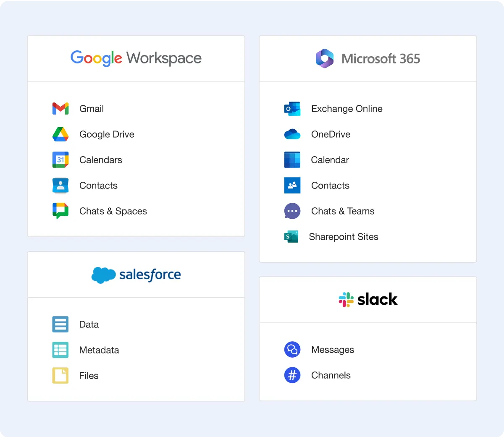Viewport: 504px width, 437px height.
Task: Click the Slack Messages chat icon
Action: (292, 349)
